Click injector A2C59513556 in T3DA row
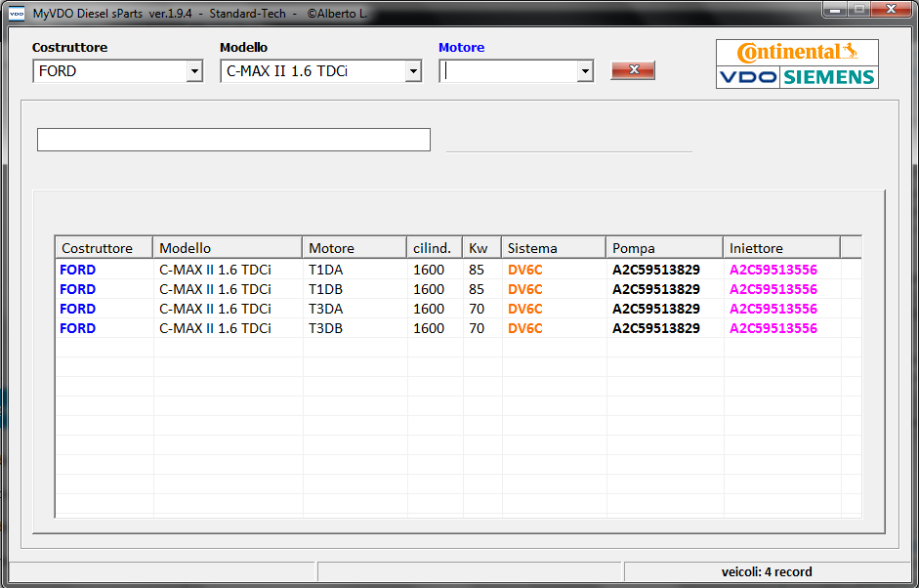 click(773, 309)
